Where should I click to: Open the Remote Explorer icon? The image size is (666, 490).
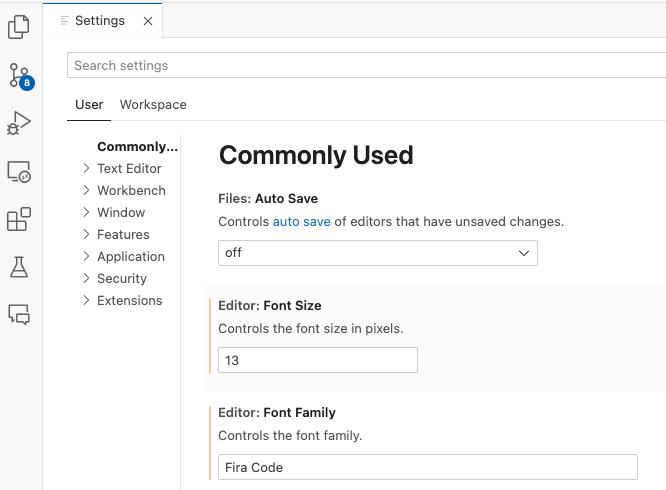point(19,172)
